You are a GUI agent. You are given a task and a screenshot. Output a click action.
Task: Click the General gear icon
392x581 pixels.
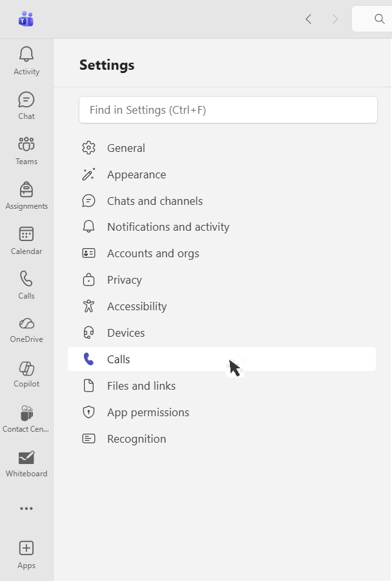pyautogui.click(x=88, y=148)
